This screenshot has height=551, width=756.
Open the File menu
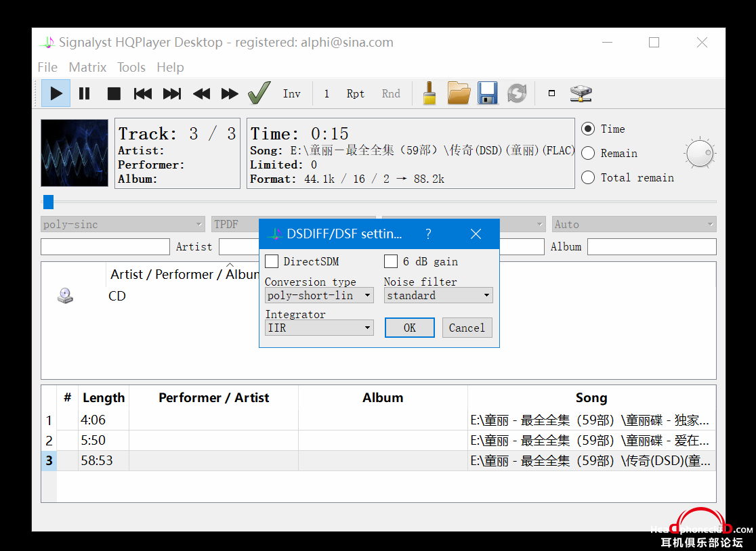(47, 68)
